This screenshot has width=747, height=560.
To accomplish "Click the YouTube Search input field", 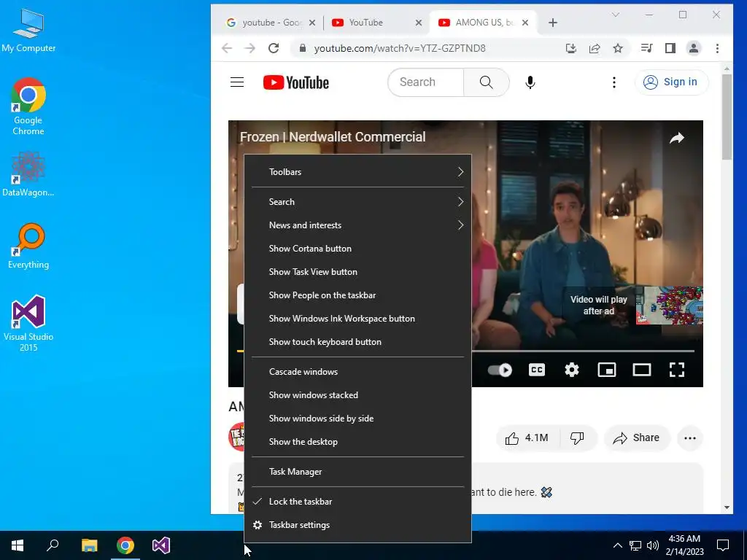I will coord(426,82).
